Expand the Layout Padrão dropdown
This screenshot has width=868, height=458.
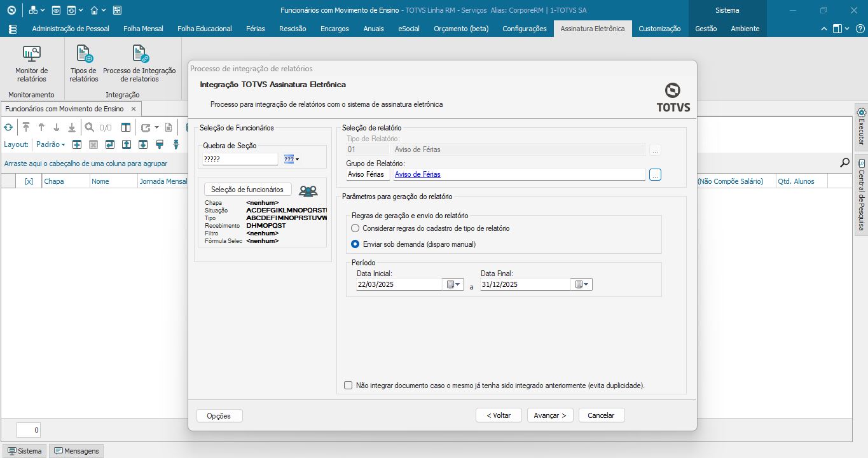click(x=50, y=145)
